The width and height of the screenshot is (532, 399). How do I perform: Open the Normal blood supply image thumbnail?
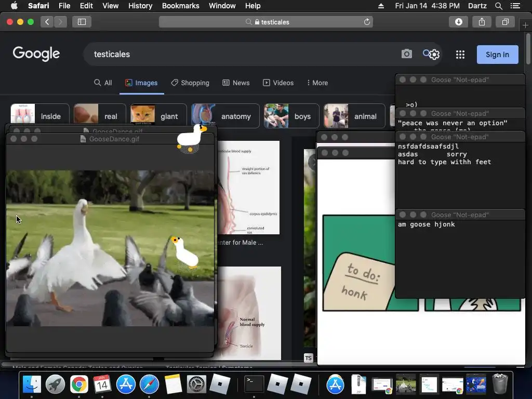click(x=249, y=313)
